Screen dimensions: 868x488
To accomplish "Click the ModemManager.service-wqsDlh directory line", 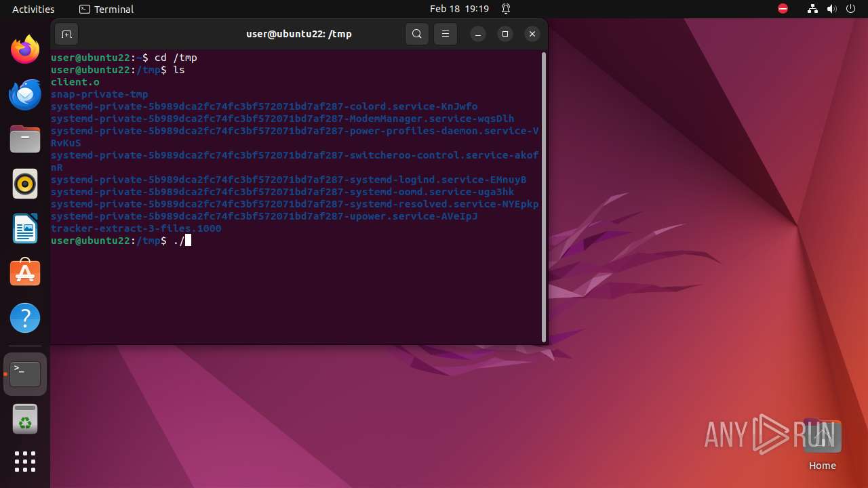I will (283, 119).
